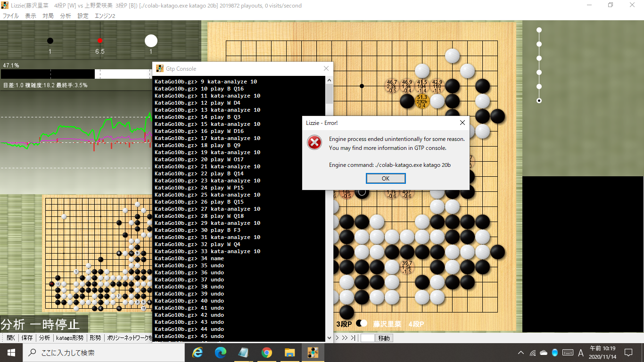Open Microsoft Edge from taskbar
Image resolution: width=644 pixels, height=362 pixels.
pyautogui.click(x=221, y=352)
